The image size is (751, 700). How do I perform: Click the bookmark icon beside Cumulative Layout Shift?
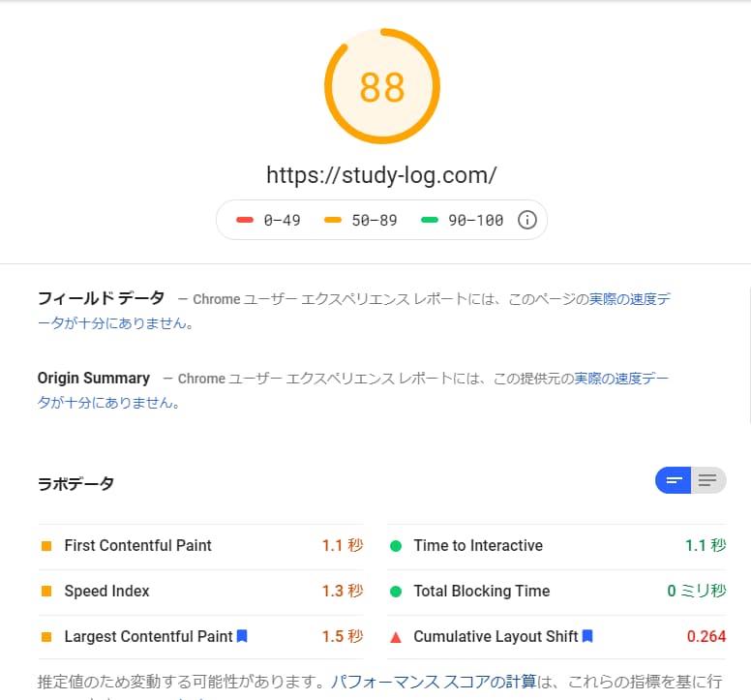[x=587, y=636]
